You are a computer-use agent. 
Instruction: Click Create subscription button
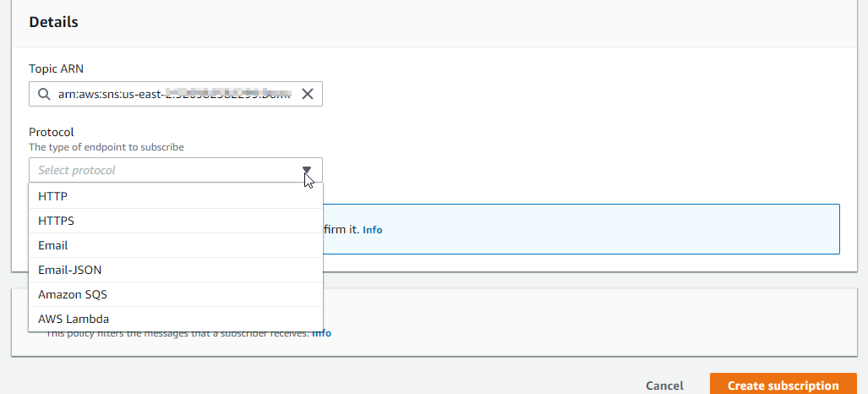[x=783, y=386]
